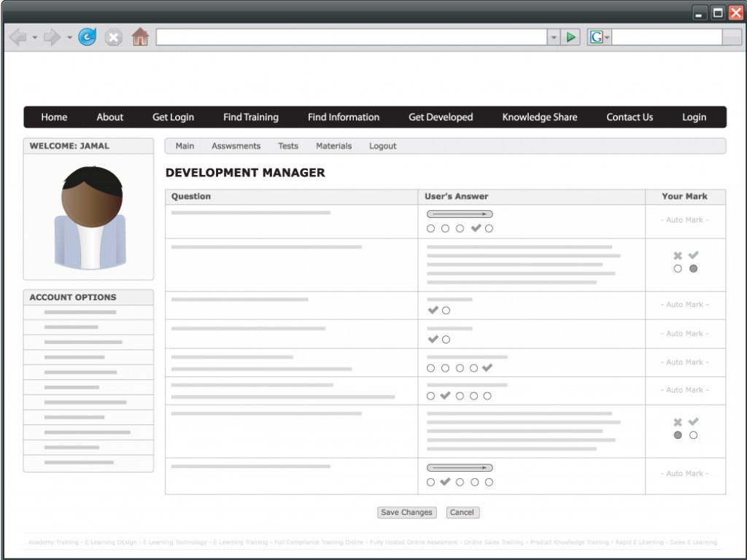Click the first Account Options list entry
Viewport: 747px width, 560px height.
point(88,312)
